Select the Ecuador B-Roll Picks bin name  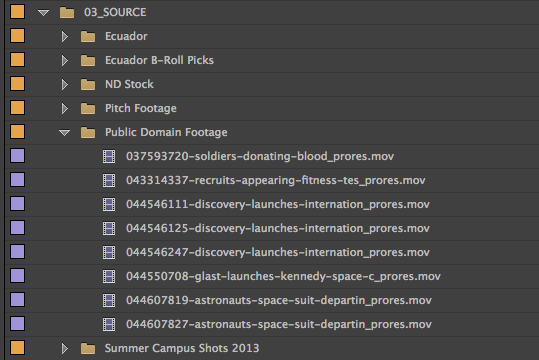159,60
